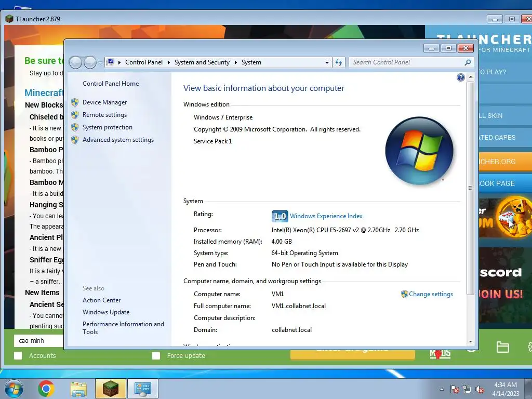This screenshot has height=399, width=532.
Task: Click the 1.0 rating badge icon
Action: click(280, 216)
